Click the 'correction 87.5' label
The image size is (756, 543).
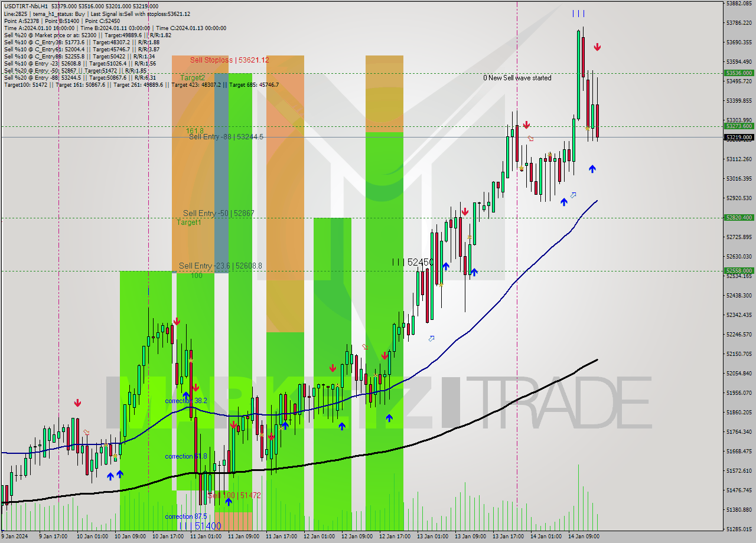click(185, 516)
